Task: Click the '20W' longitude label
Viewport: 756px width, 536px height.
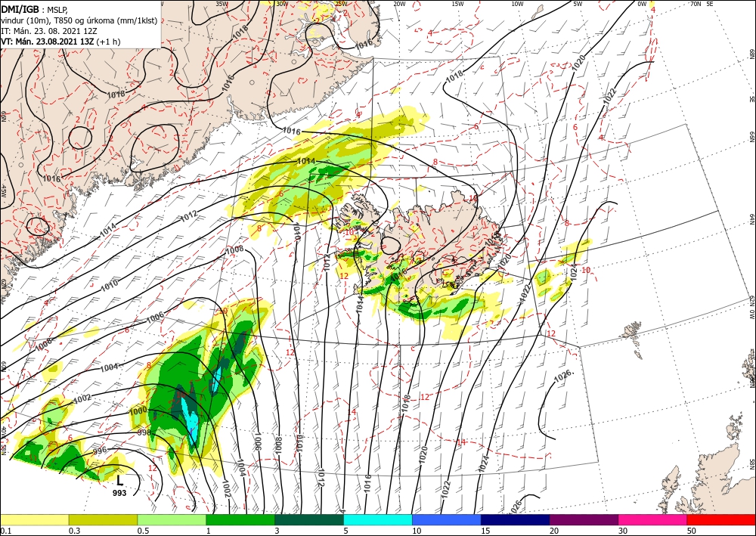Action: click(x=399, y=4)
